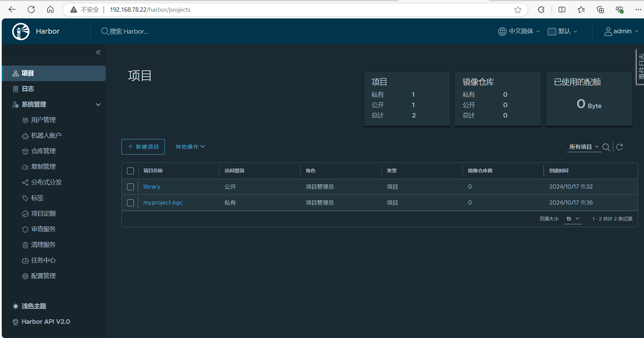Screen dimensions: 644x338
Task: Open 仓库管理 page
Action: [x=43, y=151]
